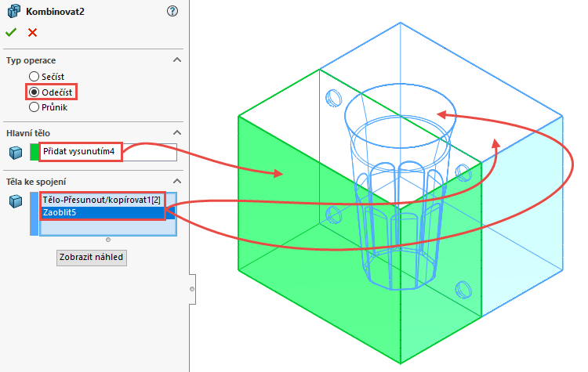This screenshot has height=372, width=588.
Task: Open help with the question mark icon
Action: pos(172,11)
